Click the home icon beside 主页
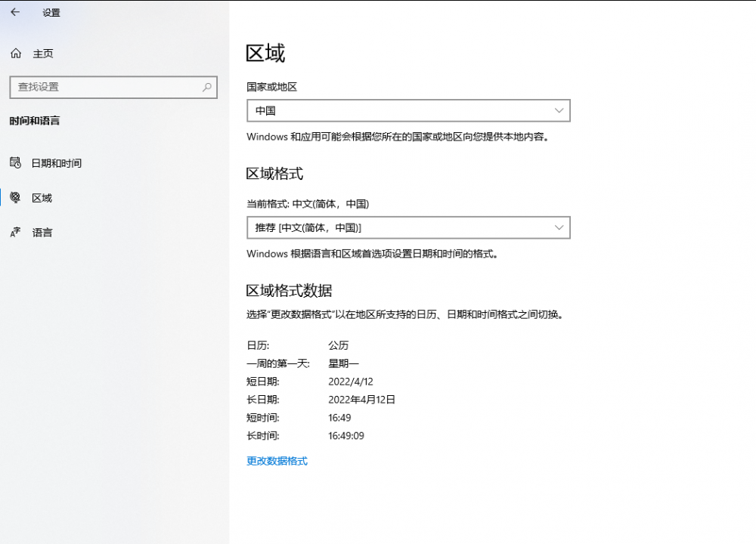 click(15, 54)
